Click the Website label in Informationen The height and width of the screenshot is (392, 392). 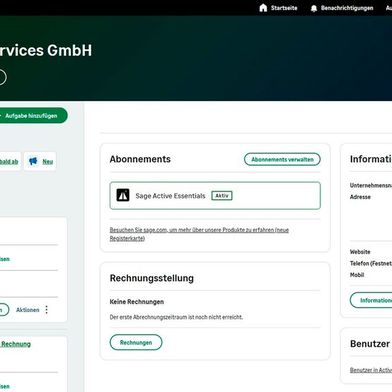(x=360, y=252)
